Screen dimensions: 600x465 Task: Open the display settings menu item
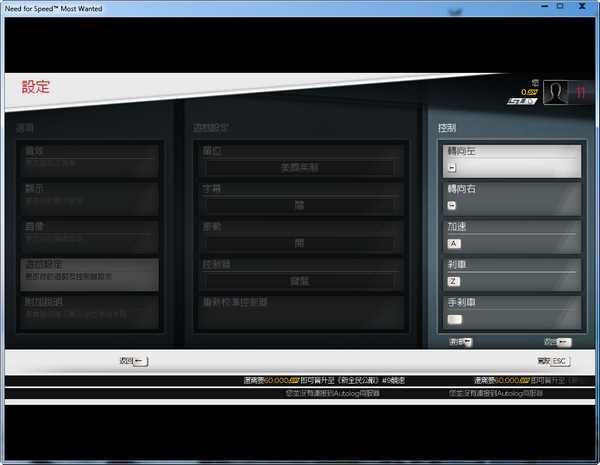click(x=90, y=199)
